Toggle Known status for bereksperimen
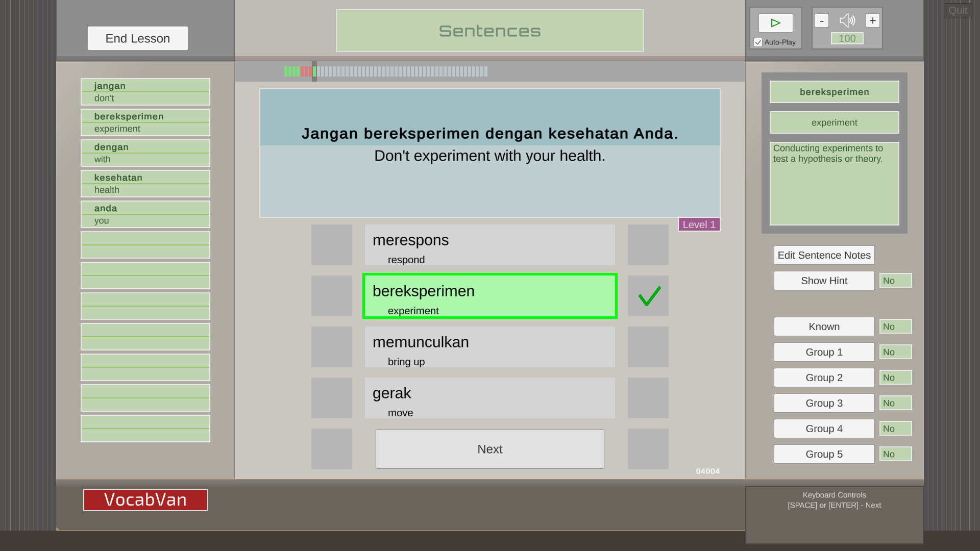 coord(824,327)
